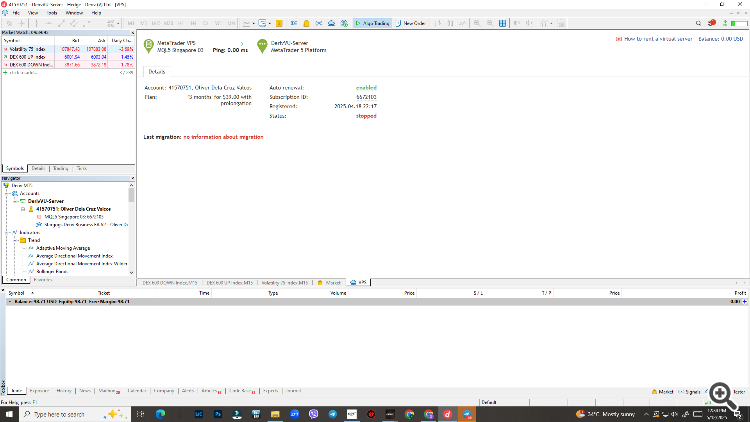This screenshot has width=750, height=422.
Task: Click the search magnifier in toolbar
Action: [x=698, y=23]
